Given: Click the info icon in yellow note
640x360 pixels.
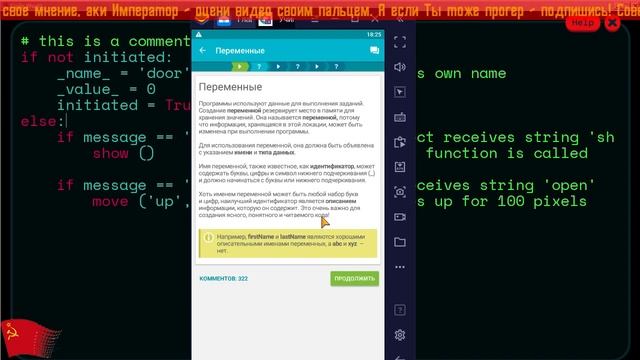Looking at the screenshot, I should tap(208, 237).
